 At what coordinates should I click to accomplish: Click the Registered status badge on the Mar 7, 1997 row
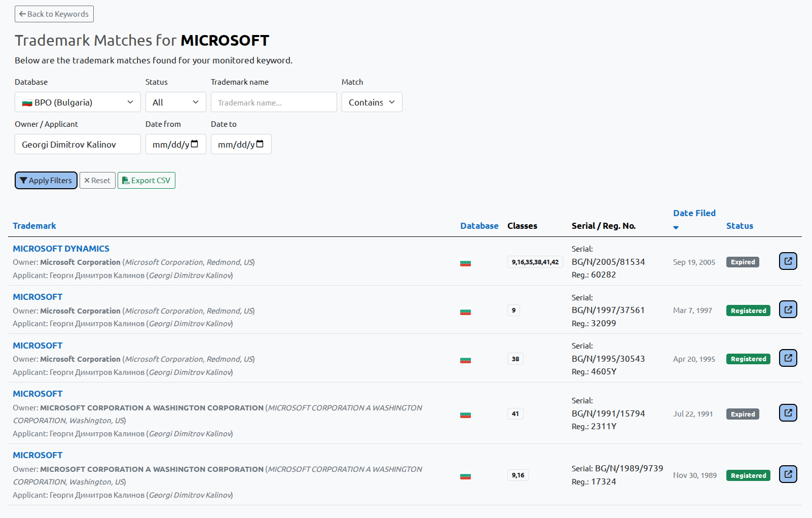click(x=748, y=310)
